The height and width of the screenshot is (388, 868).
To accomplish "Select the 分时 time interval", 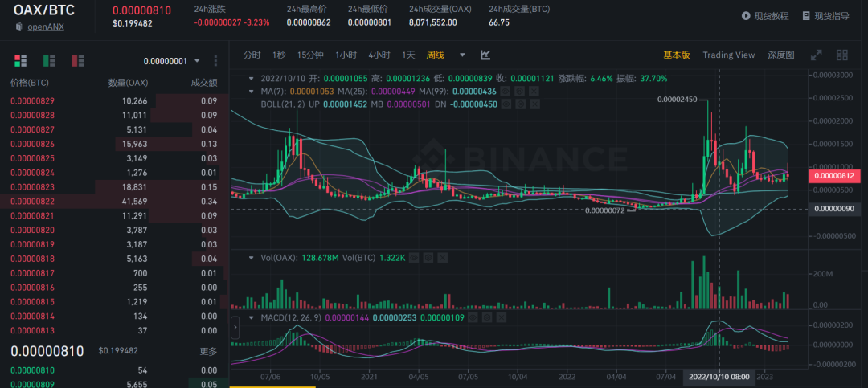I will (252, 55).
